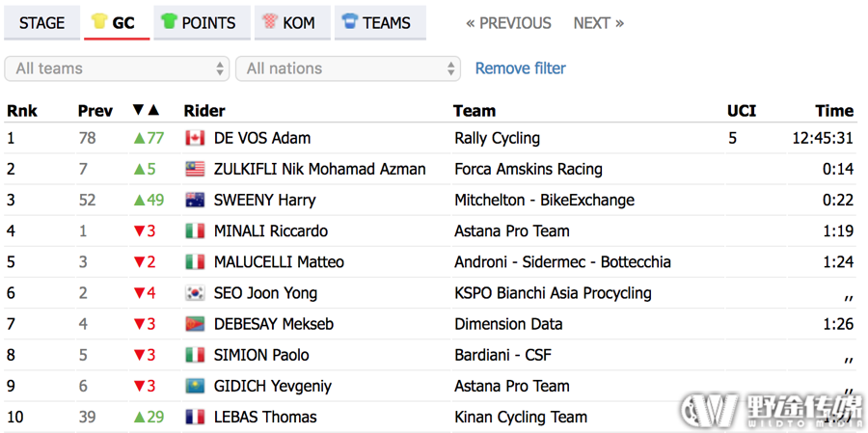Open the Rally Cycling team link
868x433 pixels.
pyautogui.click(x=497, y=139)
